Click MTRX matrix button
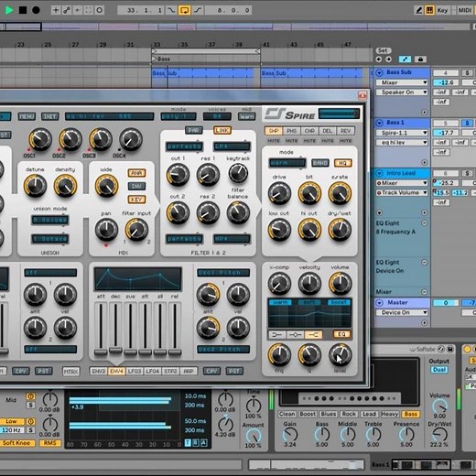 click(x=70, y=372)
